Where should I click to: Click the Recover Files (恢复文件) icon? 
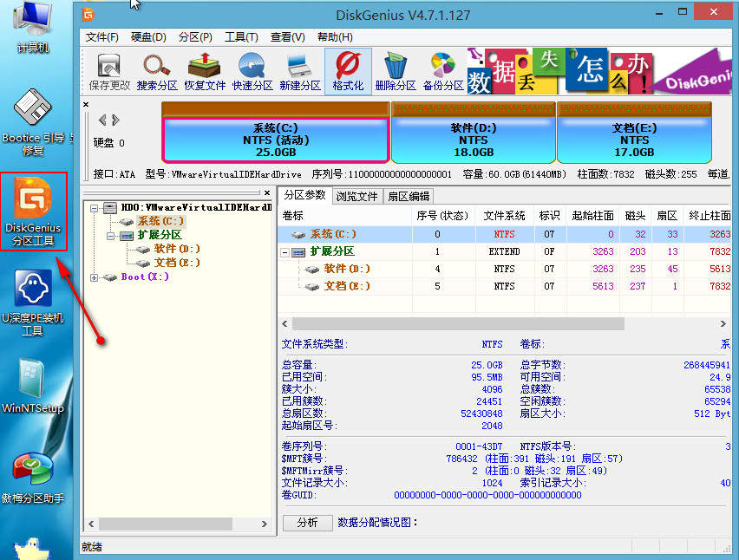coord(205,71)
